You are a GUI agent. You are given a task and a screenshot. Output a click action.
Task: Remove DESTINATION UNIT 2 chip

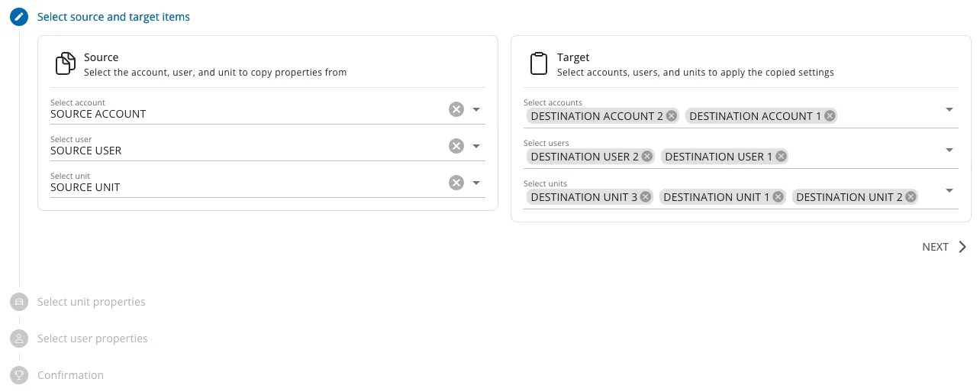coord(911,197)
